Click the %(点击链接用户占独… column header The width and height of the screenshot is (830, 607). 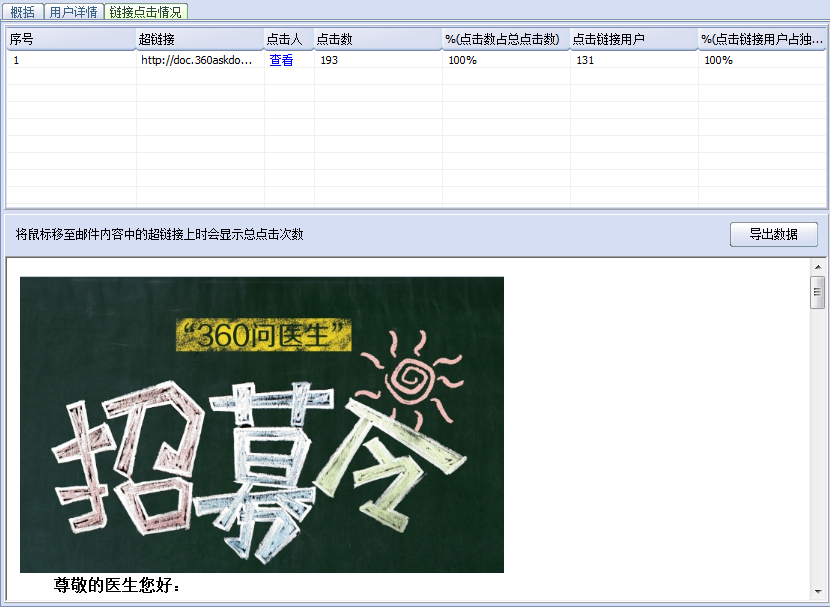point(762,39)
